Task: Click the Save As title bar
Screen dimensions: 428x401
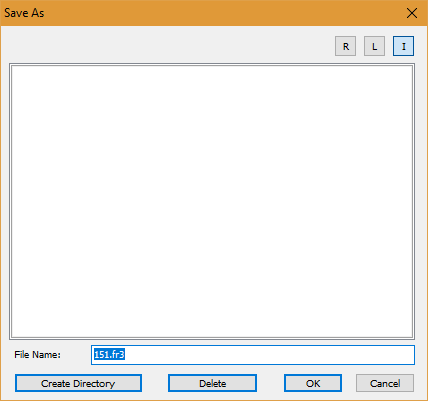Action: tap(200, 13)
